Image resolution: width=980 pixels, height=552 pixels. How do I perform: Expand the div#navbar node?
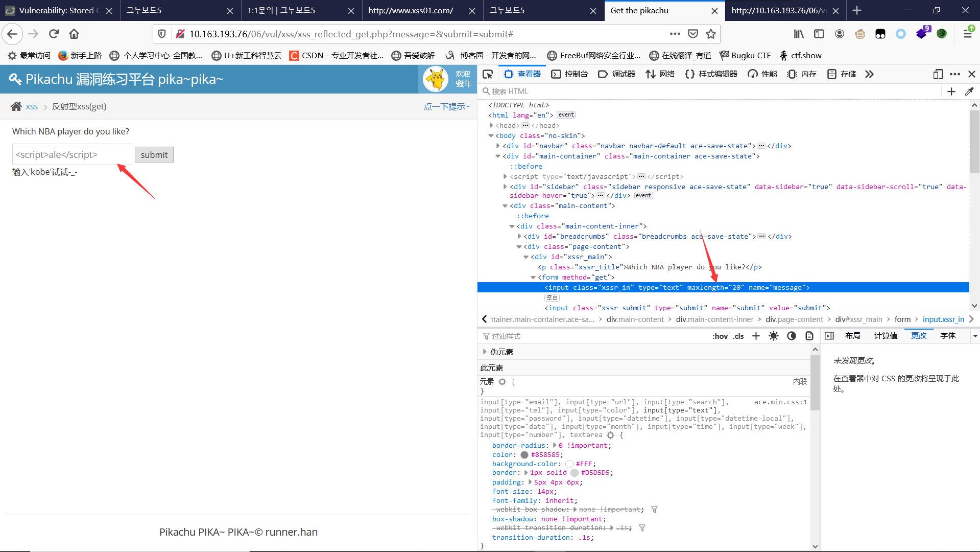pos(498,146)
